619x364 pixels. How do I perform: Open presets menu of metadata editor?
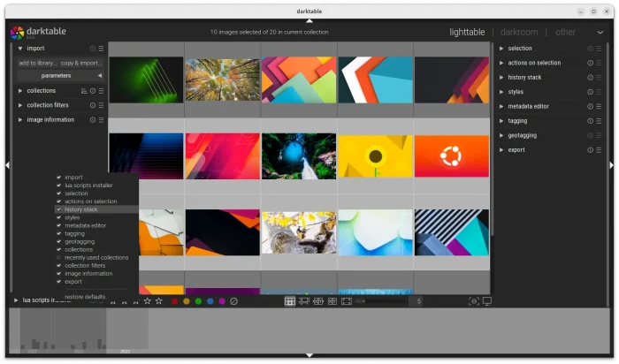point(599,107)
